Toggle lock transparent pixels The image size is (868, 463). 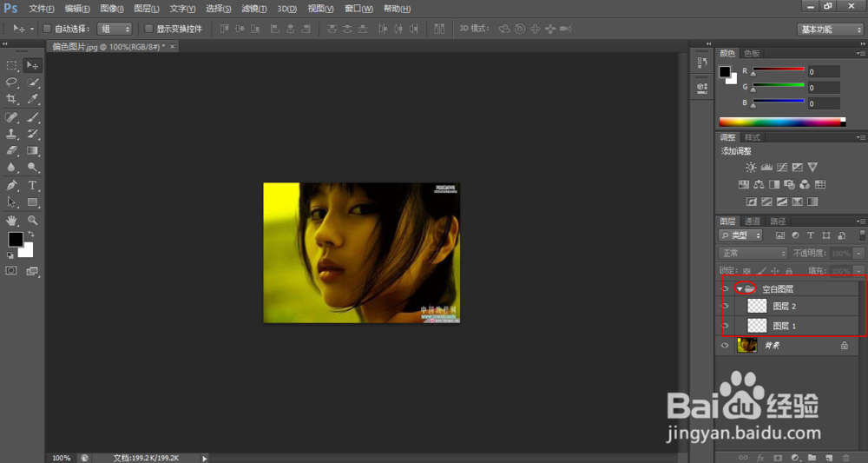[746, 271]
